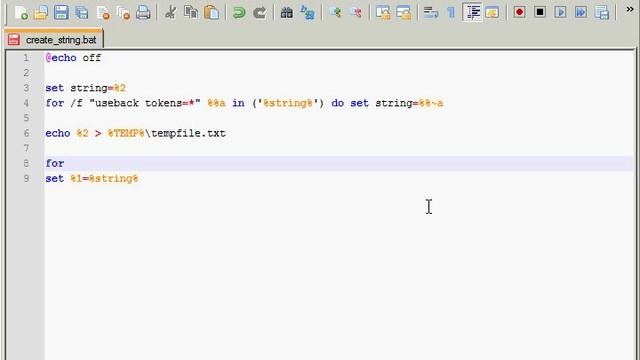This screenshot has width=640, height=360.
Task: Stop macro recording with the black square
Action: (x=540, y=13)
